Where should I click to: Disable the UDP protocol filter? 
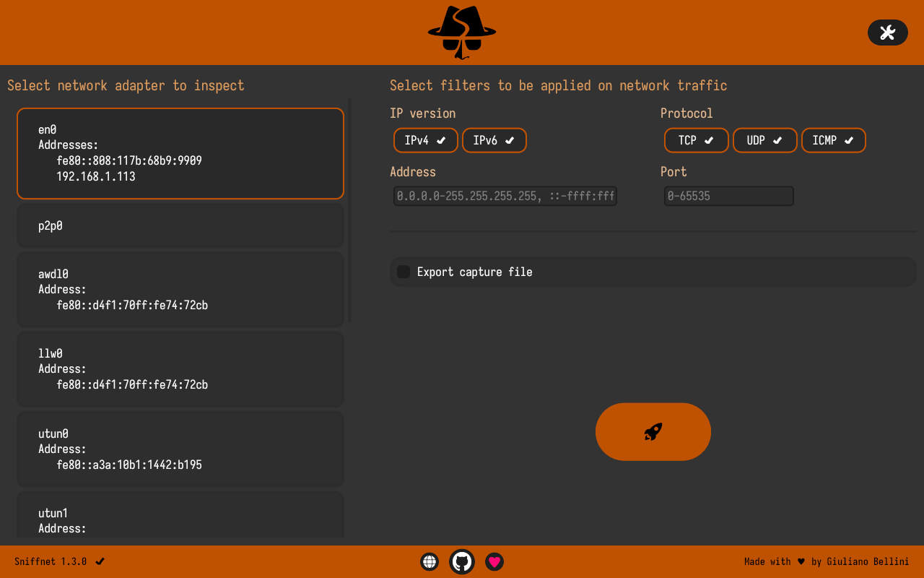click(x=764, y=140)
